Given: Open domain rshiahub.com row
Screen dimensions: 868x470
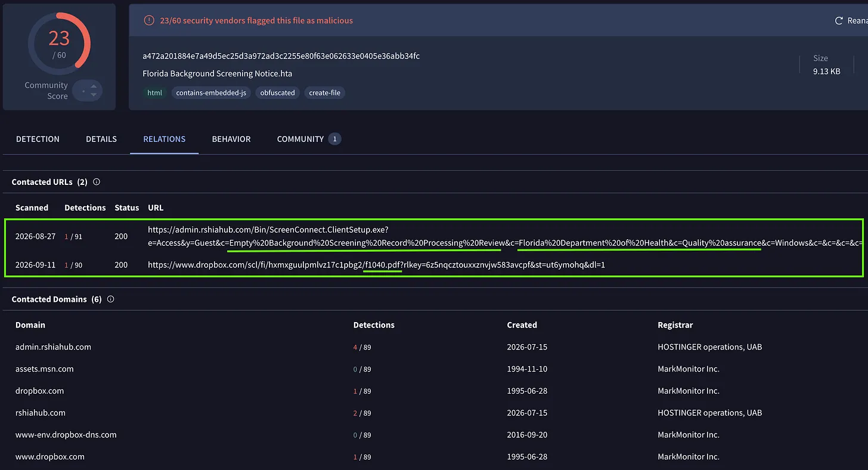Looking at the screenshot, I should pos(41,413).
